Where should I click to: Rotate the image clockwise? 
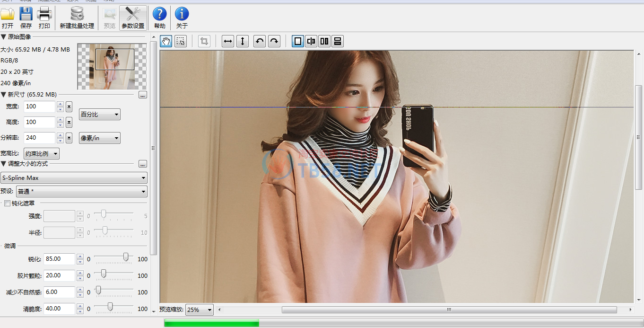point(274,41)
